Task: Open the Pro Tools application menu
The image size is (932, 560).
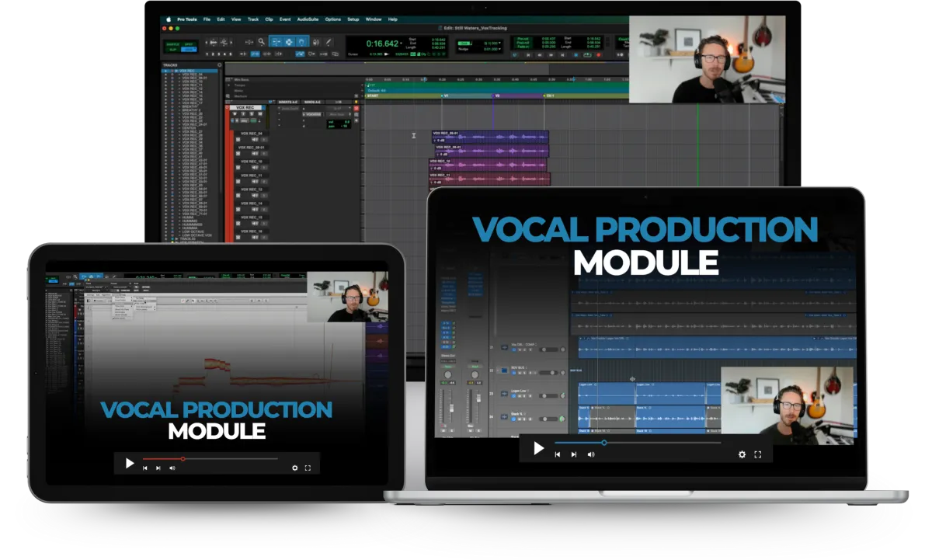Action: (x=187, y=19)
